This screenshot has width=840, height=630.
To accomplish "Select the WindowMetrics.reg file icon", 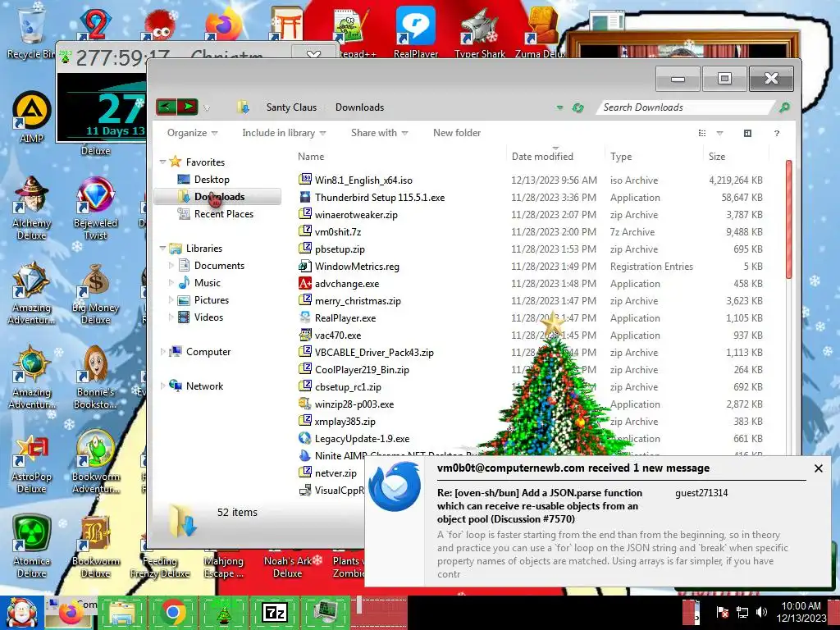I will [305, 266].
